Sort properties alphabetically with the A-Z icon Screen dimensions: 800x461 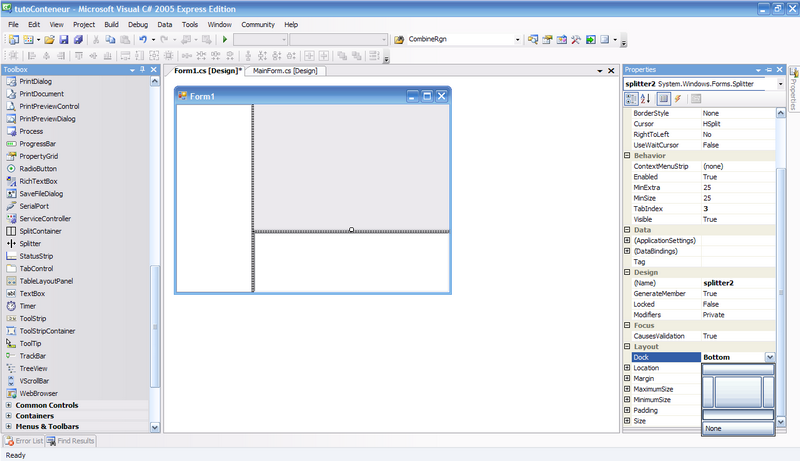tap(647, 98)
